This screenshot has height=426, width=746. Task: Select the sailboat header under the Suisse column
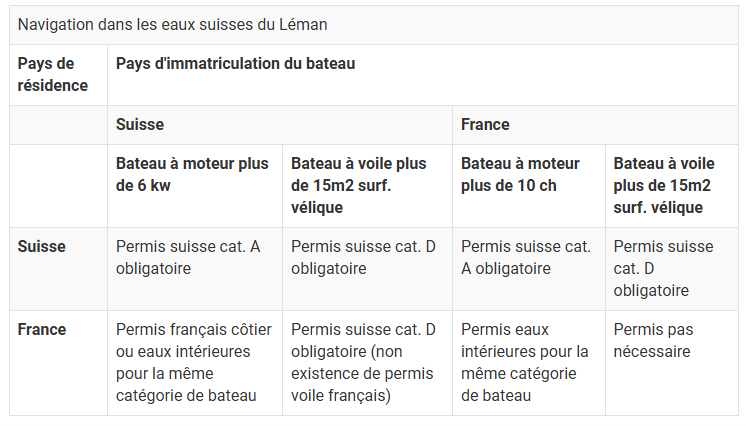[x=359, y=185]
